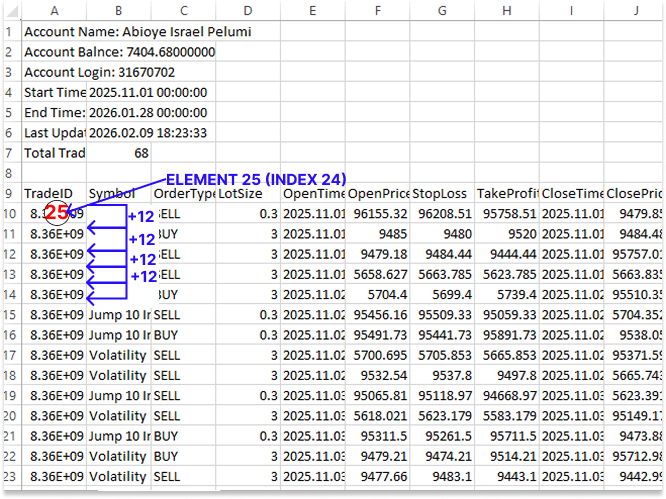Screen dimensions: 666x499
Task: Click the LotSize header cell
Action: pyautogui.click(x=248, y=194)
